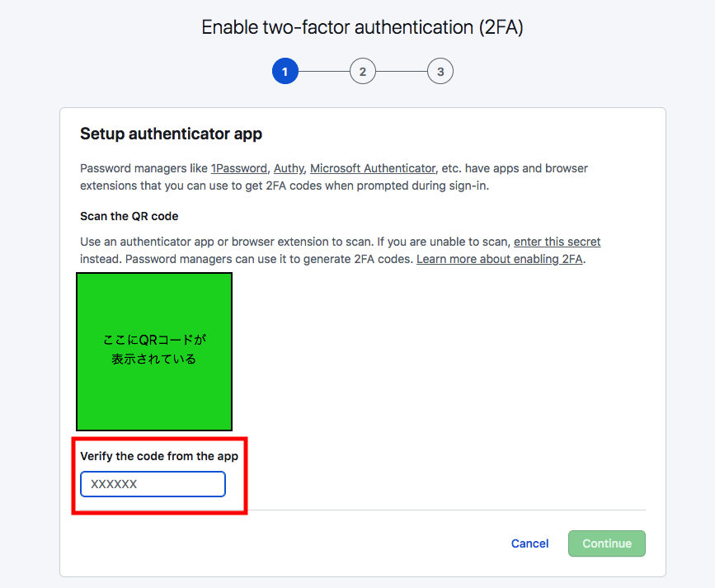715x588 pixels.
Task: Click the step 1 progress indicator
Action: 285,71
